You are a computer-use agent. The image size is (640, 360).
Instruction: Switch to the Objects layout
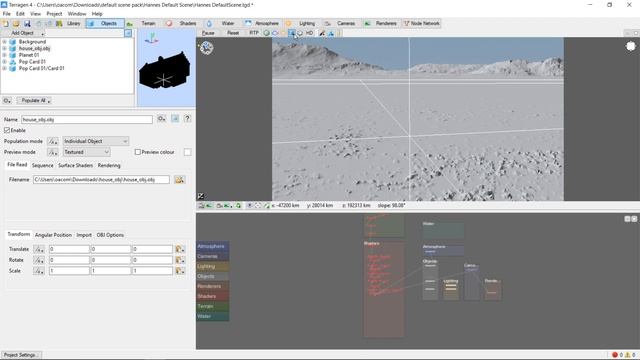tap(105, 24)
